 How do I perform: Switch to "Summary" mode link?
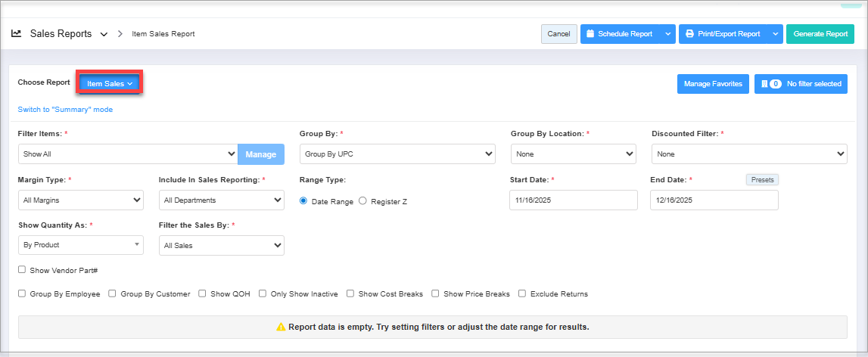pyautogui.click(x=65, y=110)
